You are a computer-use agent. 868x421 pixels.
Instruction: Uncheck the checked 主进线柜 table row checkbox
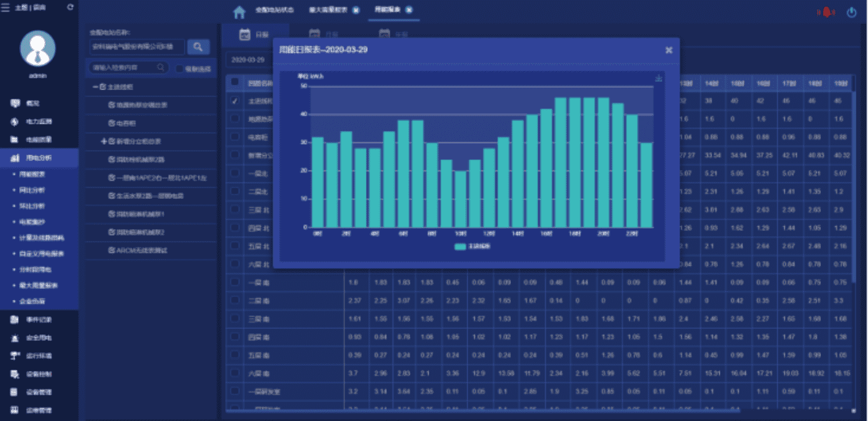[235, 101]
